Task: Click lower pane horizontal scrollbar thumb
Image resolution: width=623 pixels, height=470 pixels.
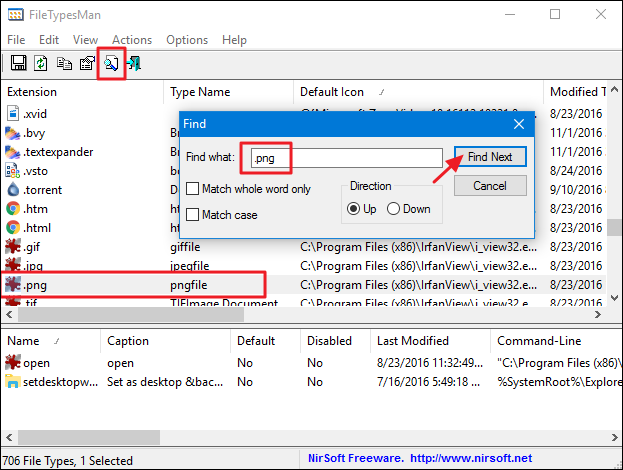Action: tap(89, 437)
